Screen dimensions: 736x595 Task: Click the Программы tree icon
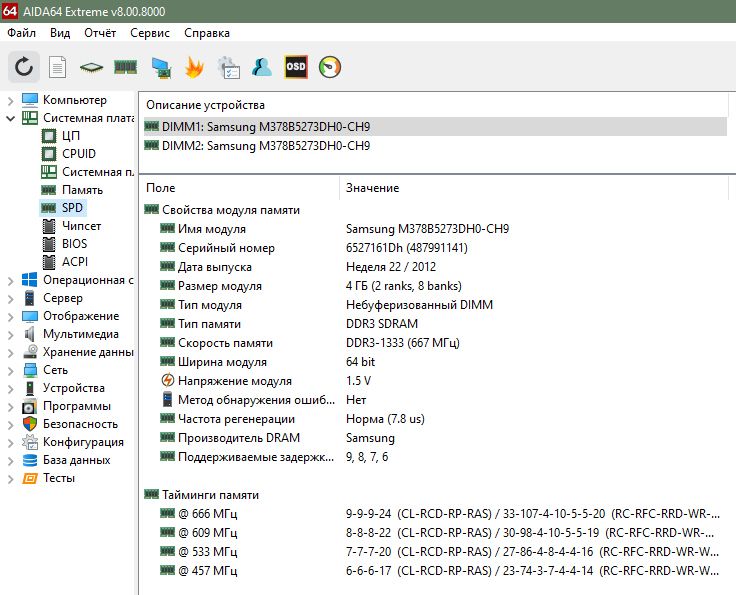coord(30,406)
